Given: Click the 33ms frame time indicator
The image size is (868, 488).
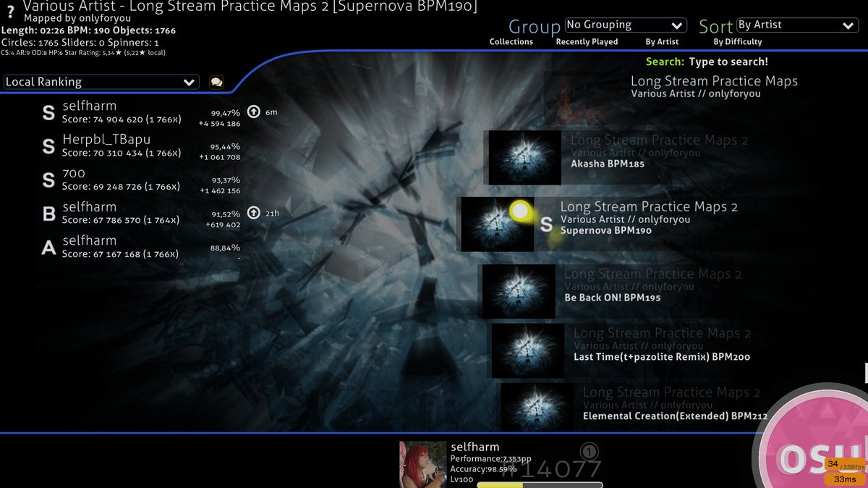Looking at the screenshot, I should (x=844, y=479).
